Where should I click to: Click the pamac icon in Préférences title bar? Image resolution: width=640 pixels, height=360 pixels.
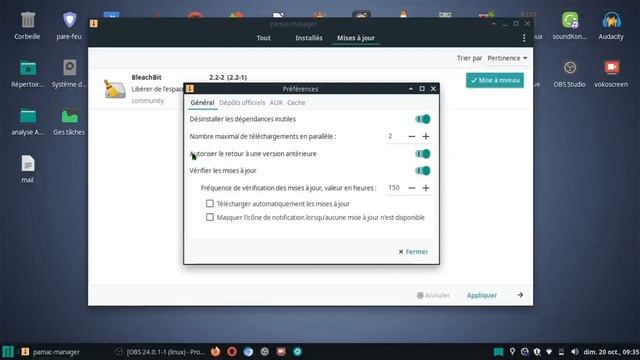tap(190, 89)
